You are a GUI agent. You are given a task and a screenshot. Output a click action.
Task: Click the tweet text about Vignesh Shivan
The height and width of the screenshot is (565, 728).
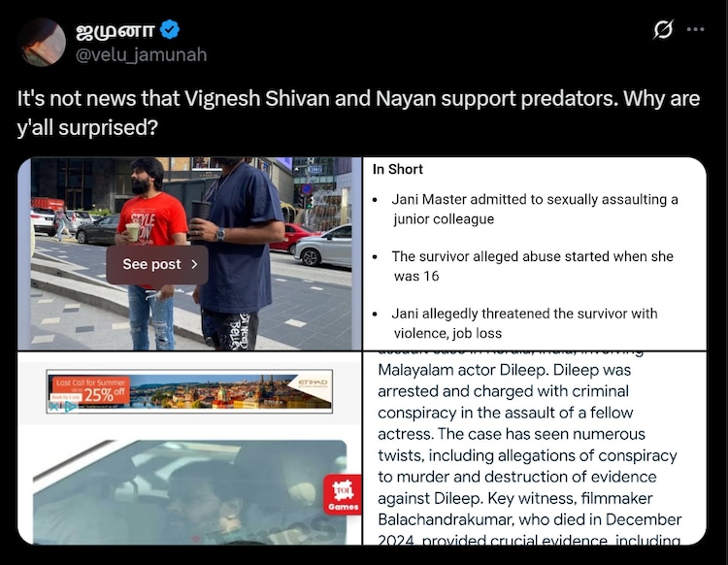click(x=358, y=113)
